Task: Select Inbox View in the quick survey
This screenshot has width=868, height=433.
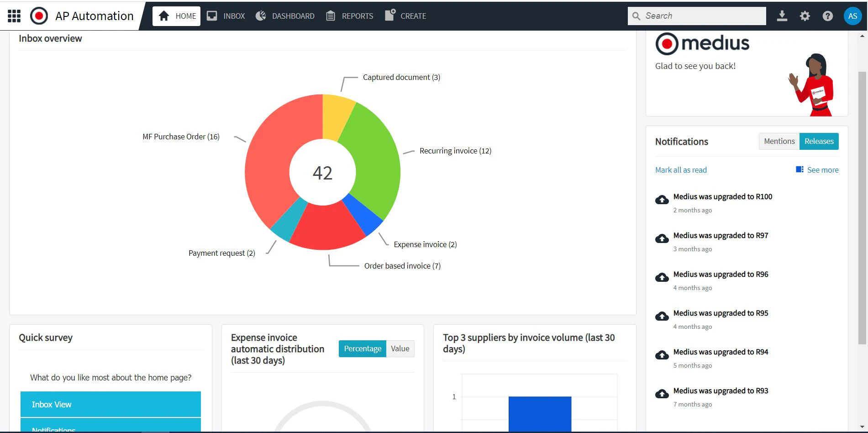Action: [x=110, y=404]
